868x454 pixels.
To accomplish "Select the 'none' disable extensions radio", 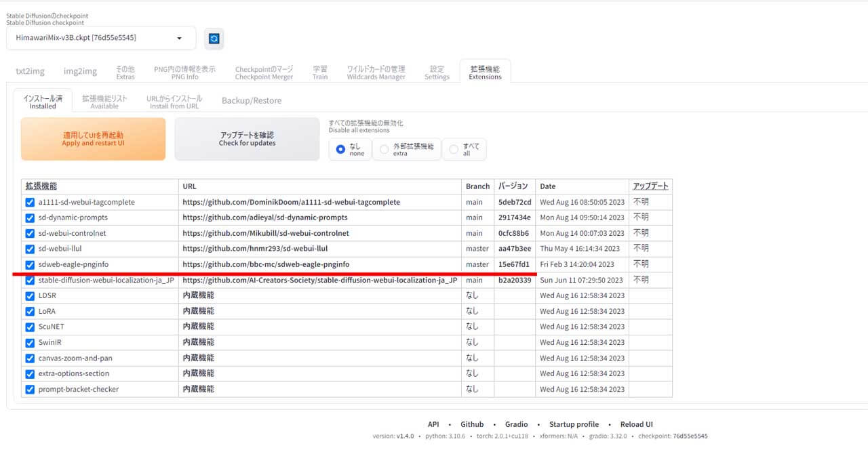I will tap(340, 149).
